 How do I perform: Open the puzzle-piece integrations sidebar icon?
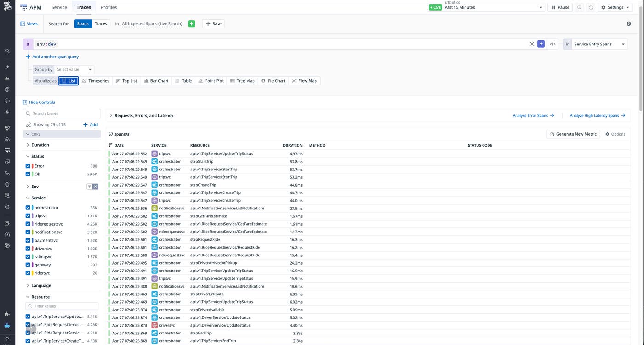7,314
